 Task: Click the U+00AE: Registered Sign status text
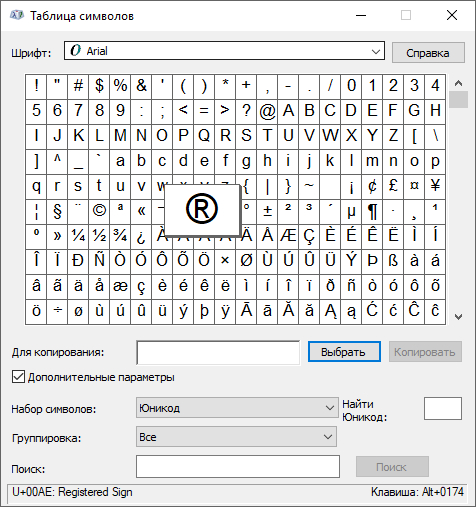[x=72, y=492]
